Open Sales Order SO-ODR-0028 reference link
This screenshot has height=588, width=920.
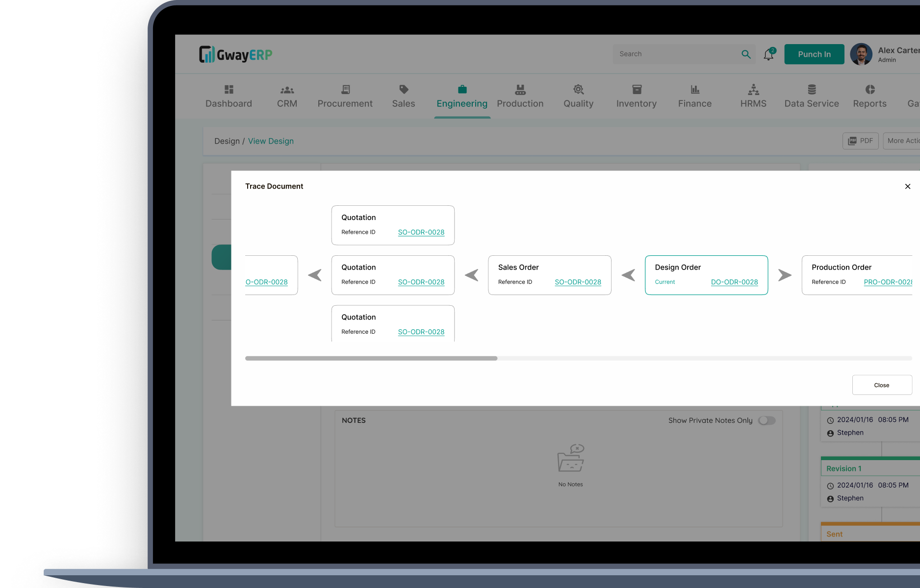[x=578, y=282]
